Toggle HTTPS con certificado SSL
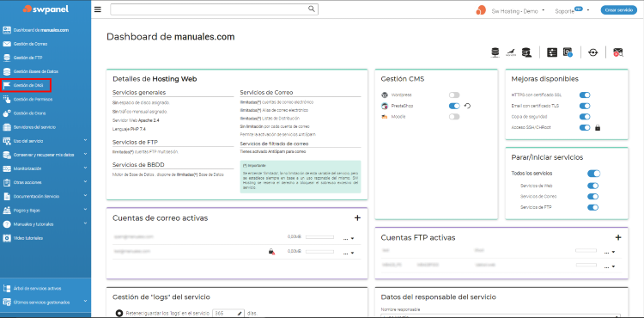Viewport: 644px width, 318px height. tap(585, 95)
